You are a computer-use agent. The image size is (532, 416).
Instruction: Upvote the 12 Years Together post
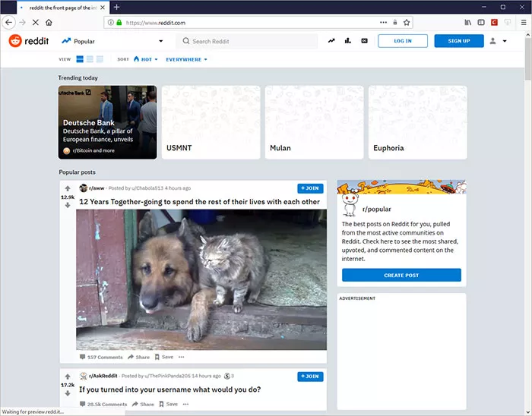point(68,188)
